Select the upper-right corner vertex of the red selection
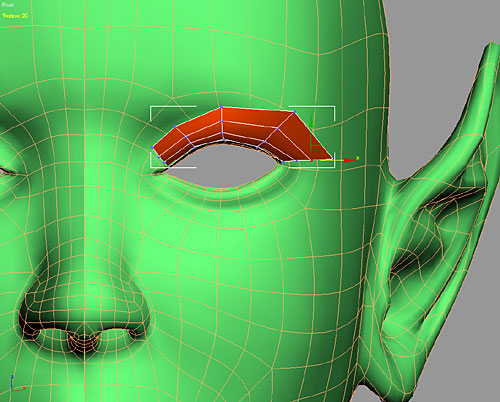500x402 pixels. (x=294, y=112)
